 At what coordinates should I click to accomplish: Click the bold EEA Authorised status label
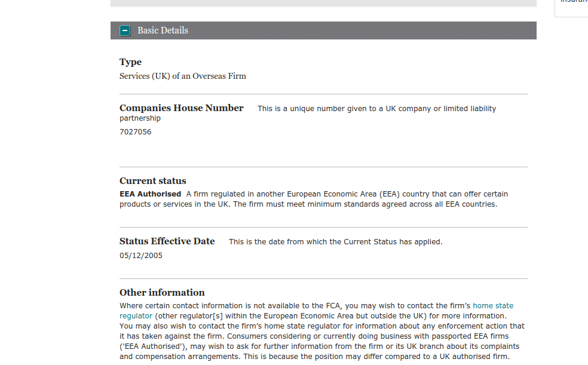click(150, 194)
